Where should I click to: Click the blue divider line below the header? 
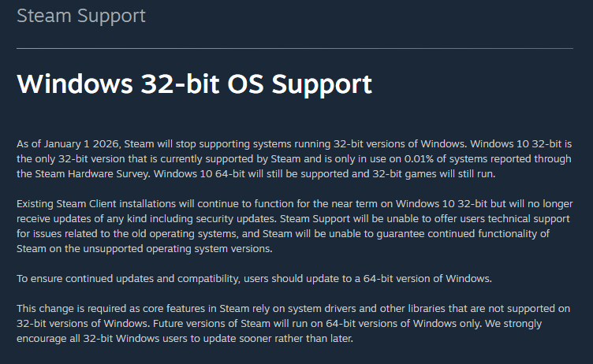[x=295, y=48]
